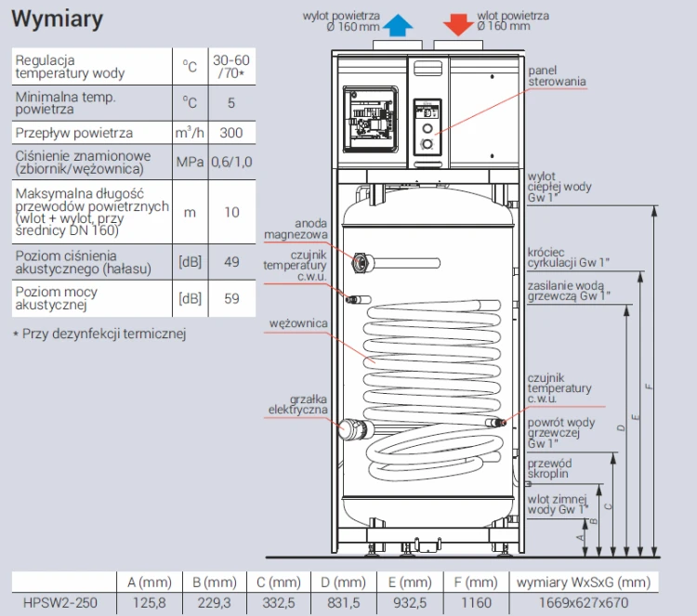Click the control panel unit in diagram
This screenshot has width=697, height=616.
427,127
